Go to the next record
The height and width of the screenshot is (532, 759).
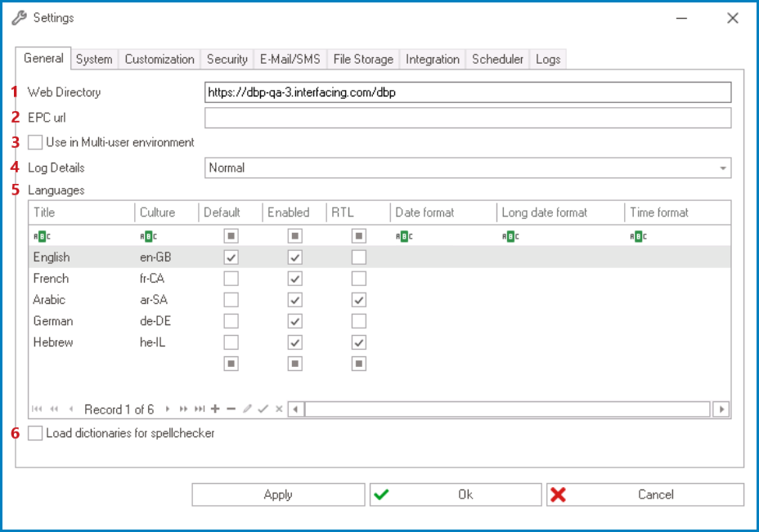coord(168,409)
